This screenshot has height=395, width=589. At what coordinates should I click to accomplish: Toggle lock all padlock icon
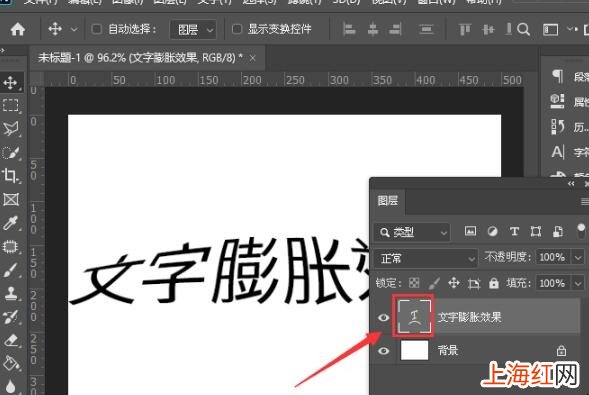[x=494, y=283]
